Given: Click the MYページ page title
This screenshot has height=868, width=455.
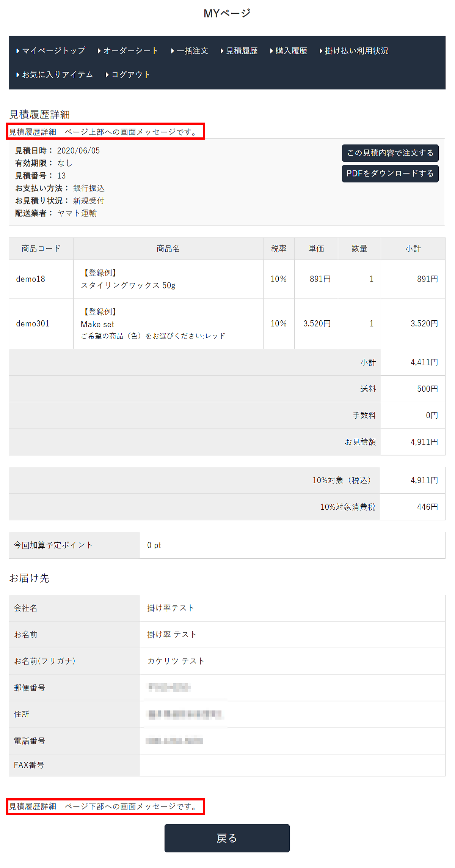Looking at the screenshot, I should click(227, 13).
